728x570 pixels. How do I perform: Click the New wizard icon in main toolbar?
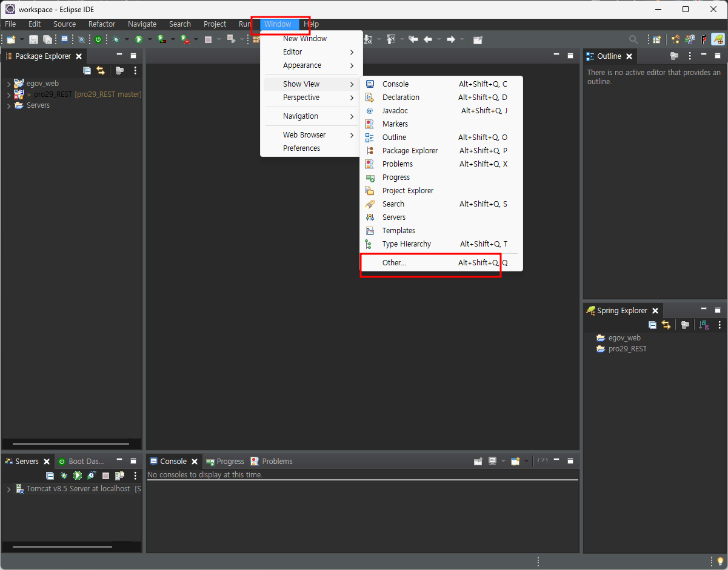[10, 39]
